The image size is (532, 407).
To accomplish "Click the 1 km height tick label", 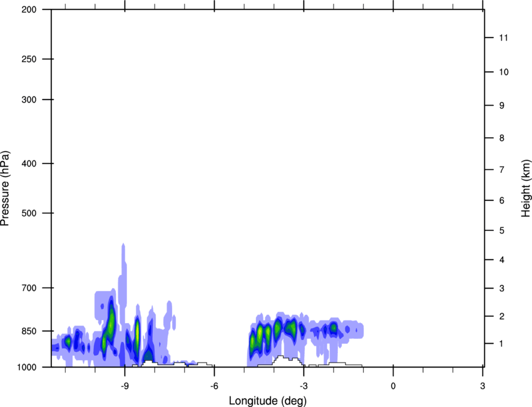I will coord(502,344).
